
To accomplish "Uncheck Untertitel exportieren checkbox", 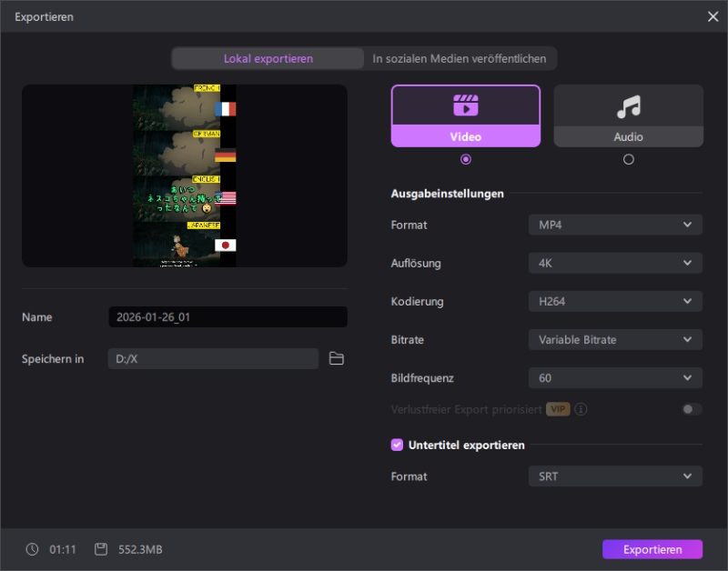I will 397,445.
